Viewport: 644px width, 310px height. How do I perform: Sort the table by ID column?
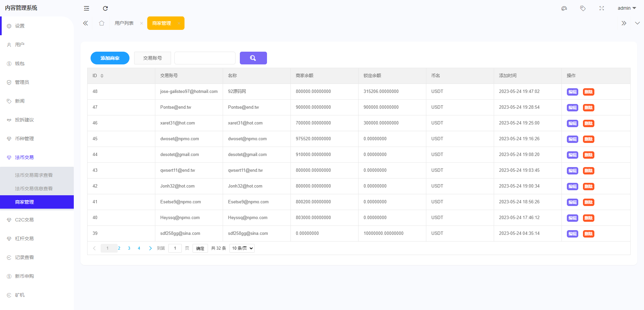(x=102, y=76)
